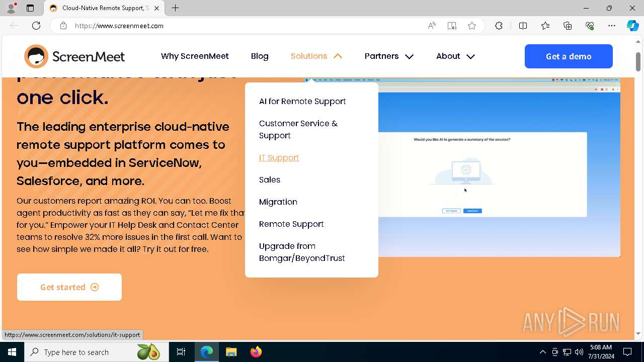Open Windows Start menu
This screenshot has width=644, height=362.
point(12,352)
